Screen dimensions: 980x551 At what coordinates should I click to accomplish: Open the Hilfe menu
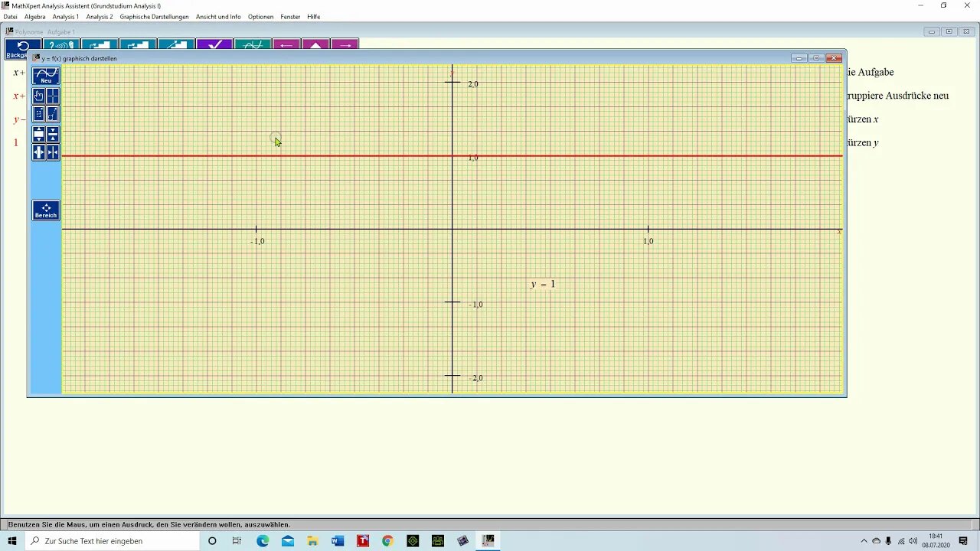click(314, 17)
